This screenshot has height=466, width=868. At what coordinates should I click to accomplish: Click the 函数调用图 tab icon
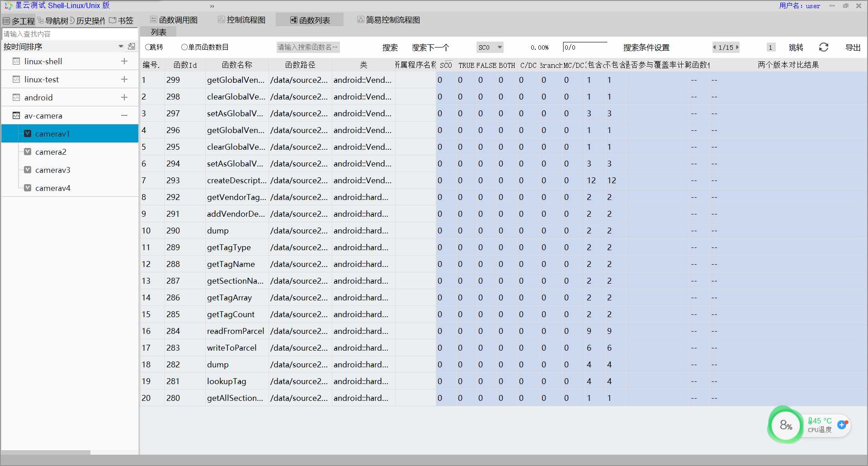click(x=154, y=20)
